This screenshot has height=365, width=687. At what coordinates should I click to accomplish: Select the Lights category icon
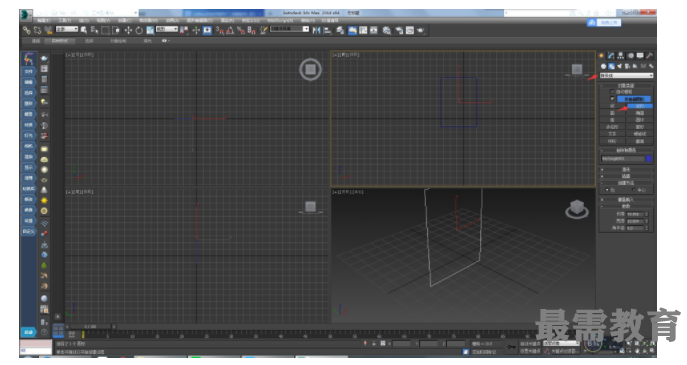[620, 66]
